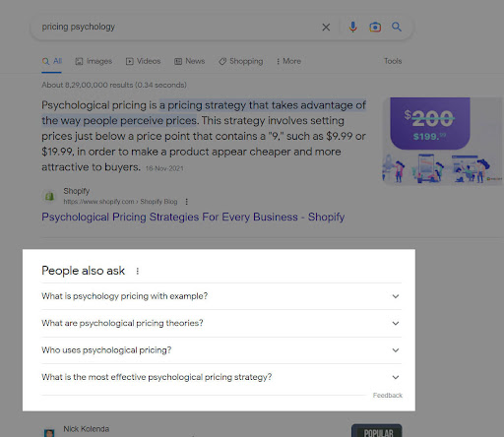
Task: Open the News results tab
Action: point(189,61)
